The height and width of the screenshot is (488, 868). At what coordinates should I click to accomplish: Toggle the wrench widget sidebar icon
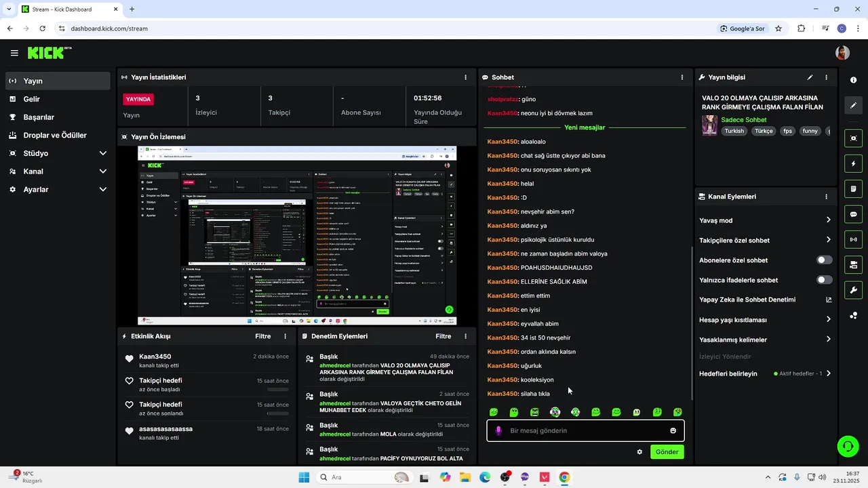tap(853, 290)
